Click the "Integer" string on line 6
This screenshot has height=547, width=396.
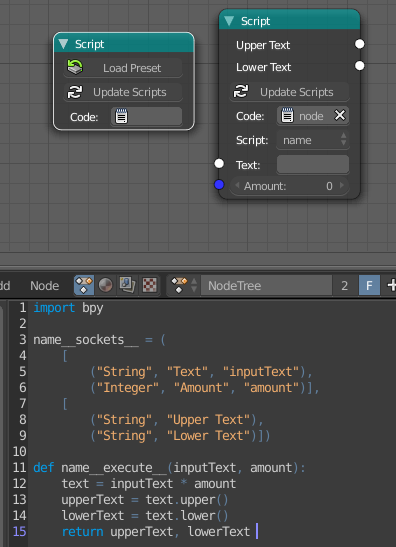pyautogui.click(x=128, y=388)
